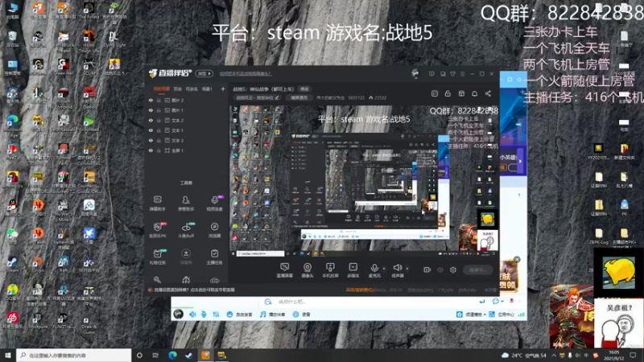Add a new scene with the plus icon
This screenshot has width=644, height=362.
tap(223, 88)
